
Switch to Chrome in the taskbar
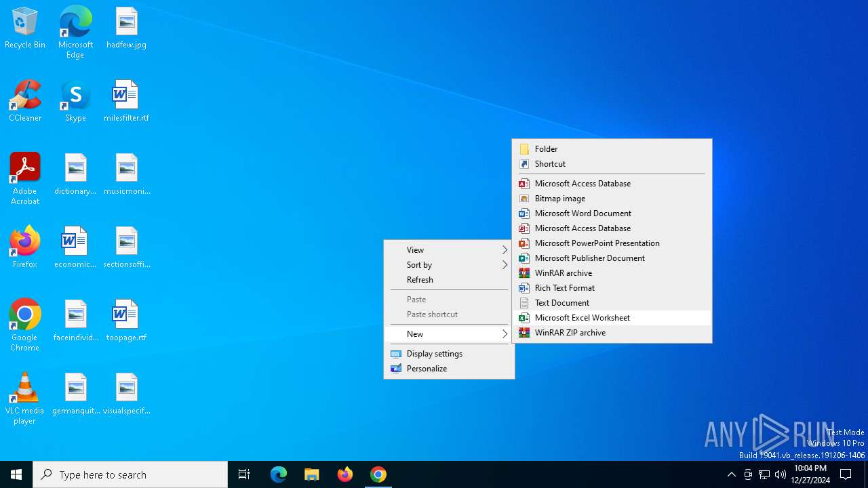(x=378, y=474)
